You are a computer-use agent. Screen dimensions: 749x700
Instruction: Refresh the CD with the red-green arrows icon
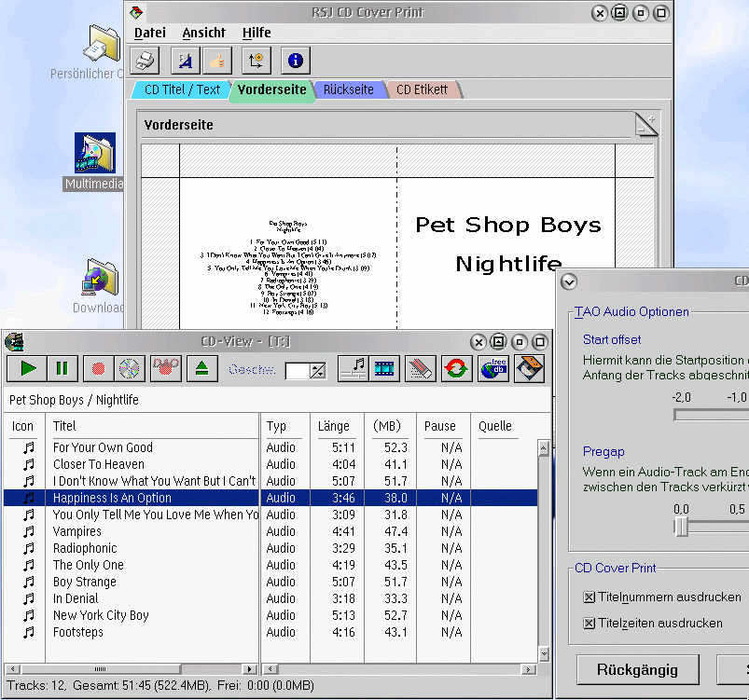pos(457,368)
